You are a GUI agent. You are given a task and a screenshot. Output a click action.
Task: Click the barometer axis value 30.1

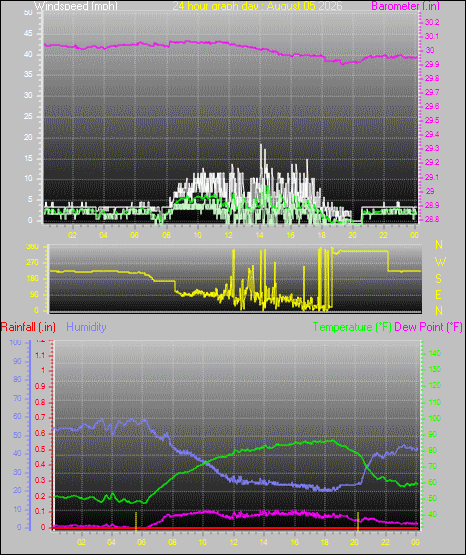click(x=432, y=36)
